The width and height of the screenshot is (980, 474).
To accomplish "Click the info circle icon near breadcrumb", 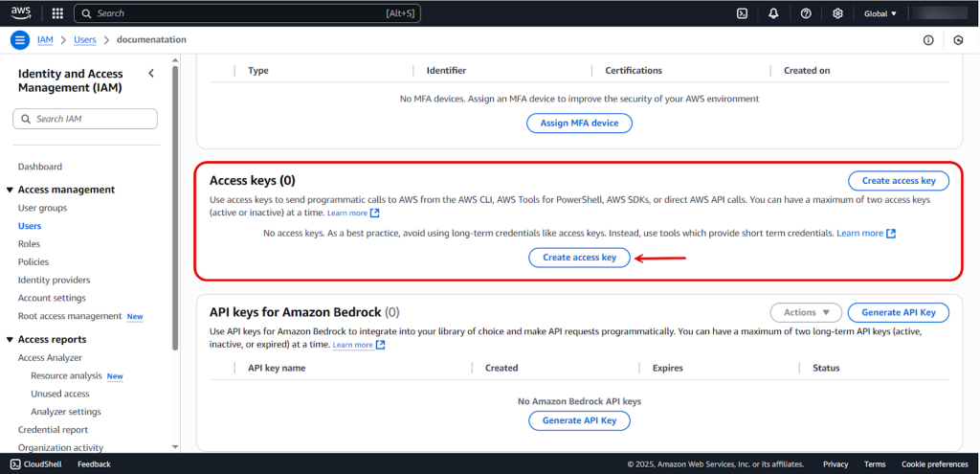I will coord(928,40).
